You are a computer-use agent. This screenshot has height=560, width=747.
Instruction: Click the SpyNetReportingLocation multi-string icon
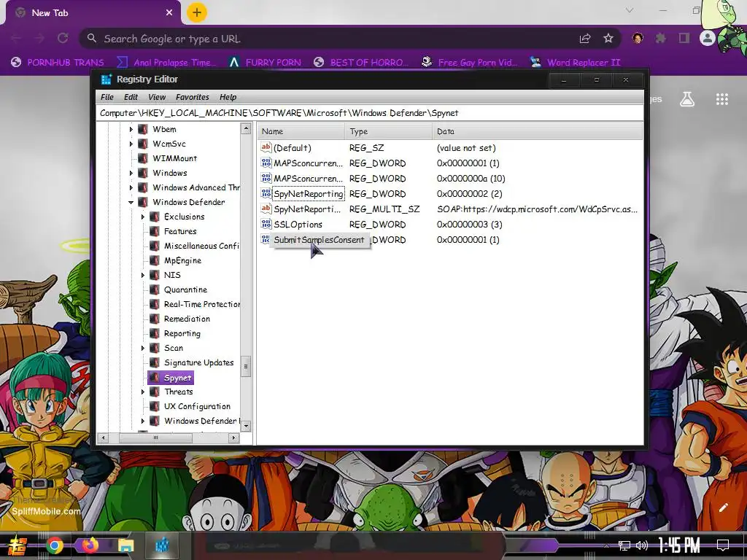pyautogui.click(x=266, y=209)
